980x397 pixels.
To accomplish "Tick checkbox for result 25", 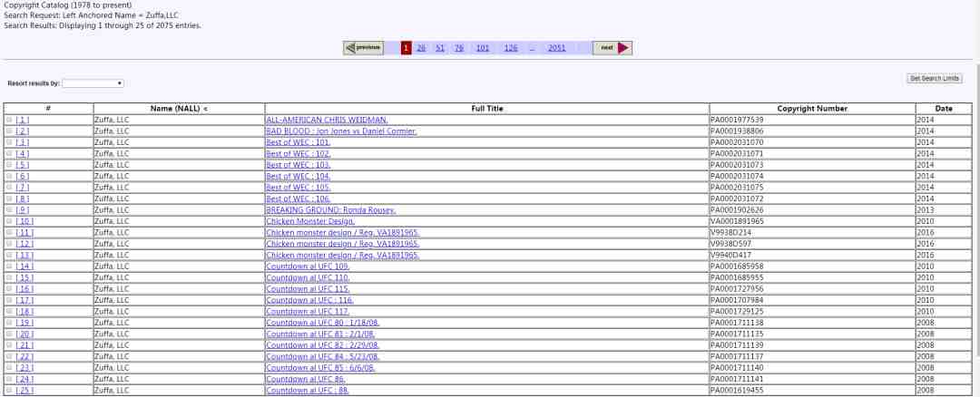I will [x=9, y=390].
